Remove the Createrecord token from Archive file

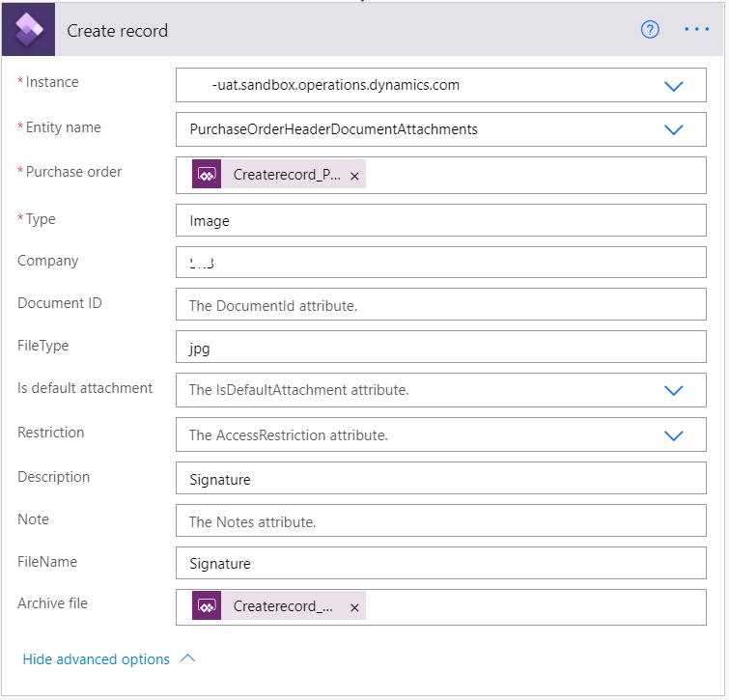[x=354, y=607]
